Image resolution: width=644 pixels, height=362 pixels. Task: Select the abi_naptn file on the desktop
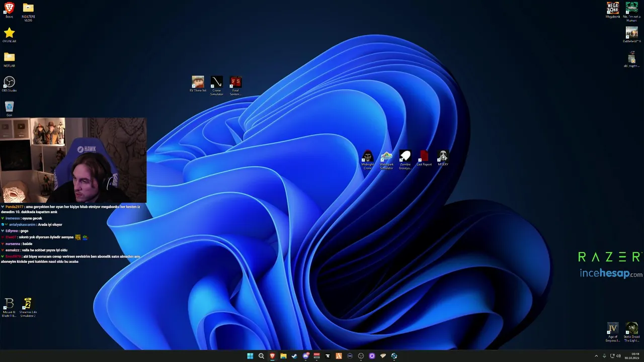[631, 59]
